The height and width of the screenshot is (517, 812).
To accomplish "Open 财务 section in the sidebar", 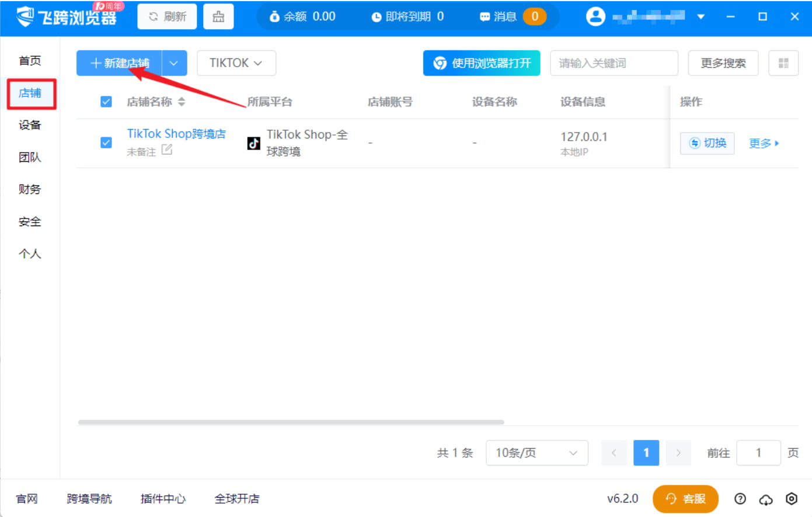I will point(30,189).
